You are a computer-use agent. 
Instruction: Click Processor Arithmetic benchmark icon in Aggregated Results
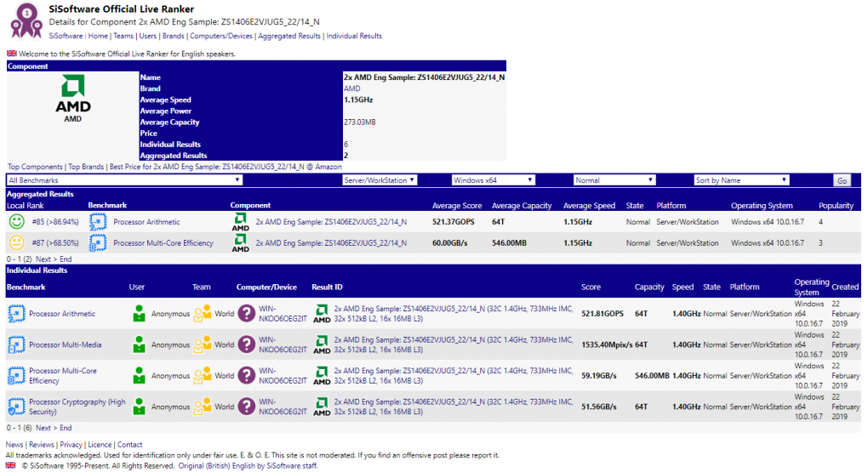97,222
